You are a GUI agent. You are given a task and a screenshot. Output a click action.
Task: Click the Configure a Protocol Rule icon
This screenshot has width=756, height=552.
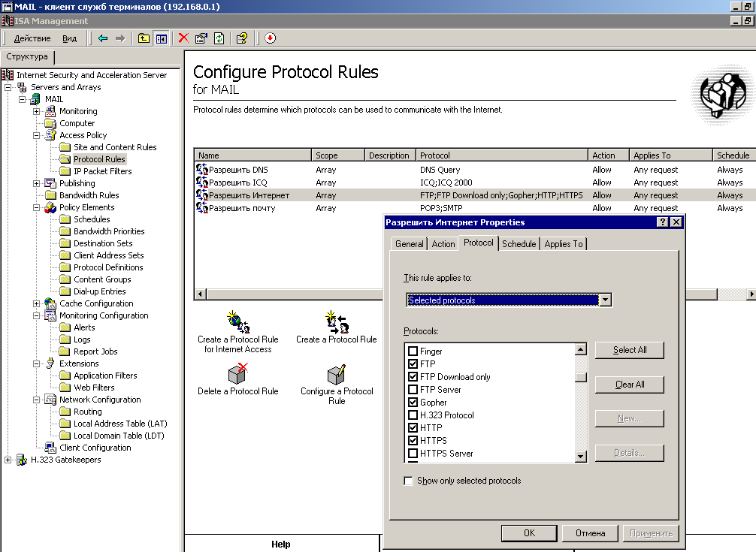pos(337,374)
